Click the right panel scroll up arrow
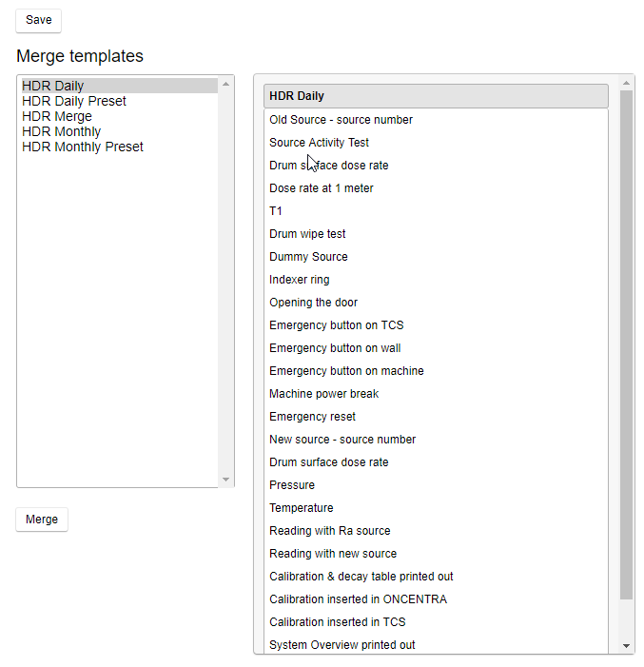 pos(626,83)
